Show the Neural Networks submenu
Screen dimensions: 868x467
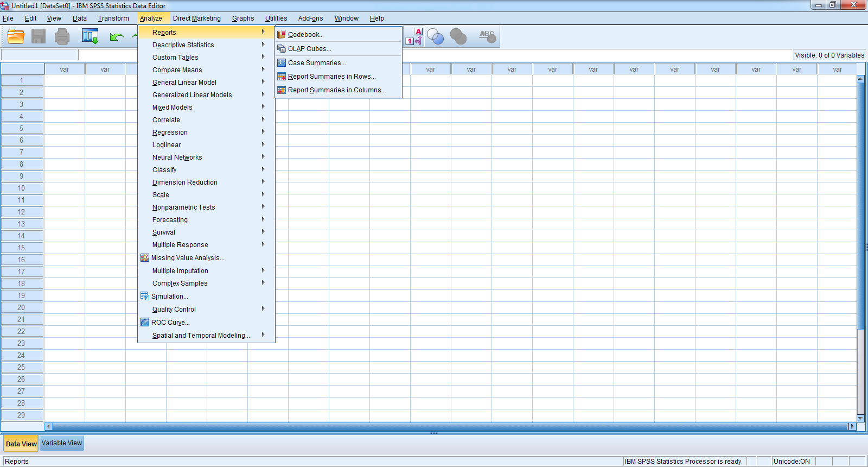206,157
